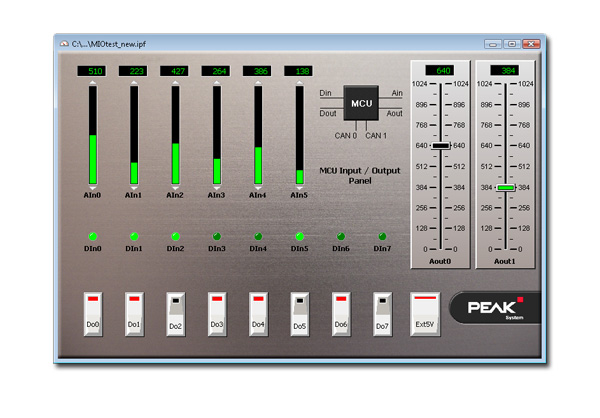The width and height of the screenshot is (600, 418).
Task: Flip the Do7 output switch
Action: coord(382,313)
